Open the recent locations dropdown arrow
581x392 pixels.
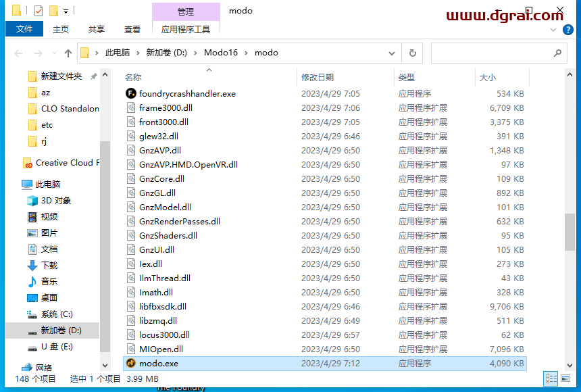54,53
